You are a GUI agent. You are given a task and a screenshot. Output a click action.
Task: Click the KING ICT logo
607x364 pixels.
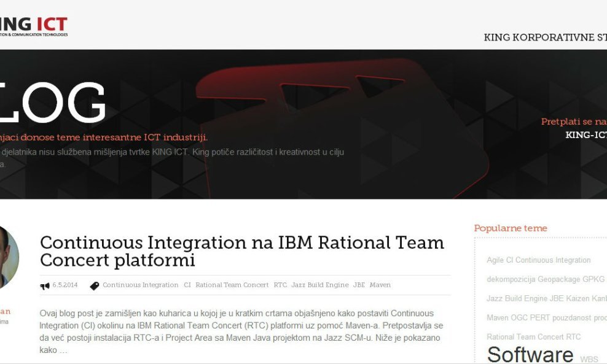click(x=34, y=26)
